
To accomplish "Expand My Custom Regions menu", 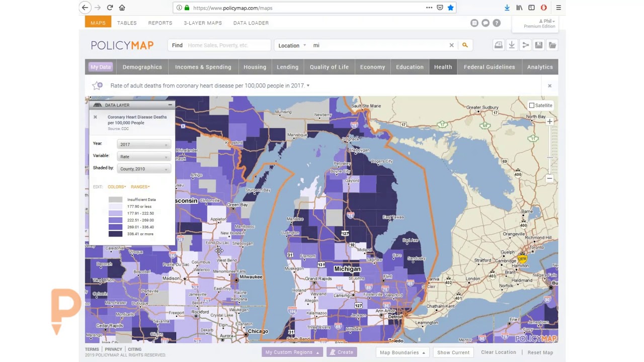I will (292, 352).
